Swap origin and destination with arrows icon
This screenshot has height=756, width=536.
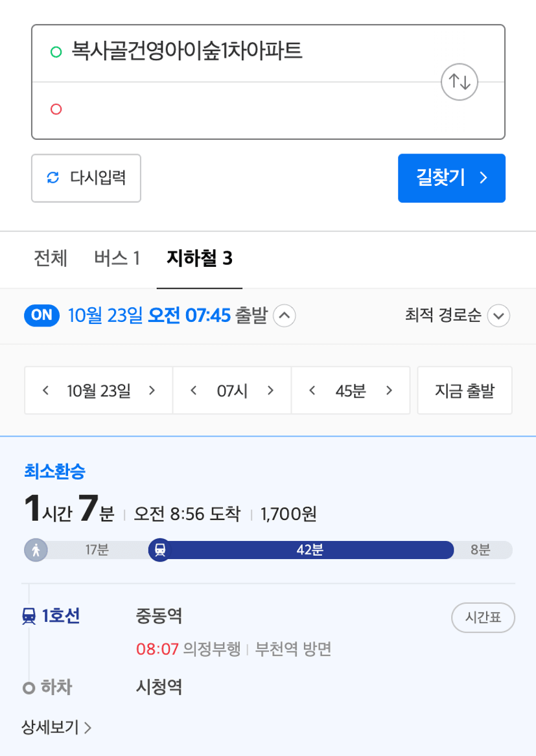point(460,82)
